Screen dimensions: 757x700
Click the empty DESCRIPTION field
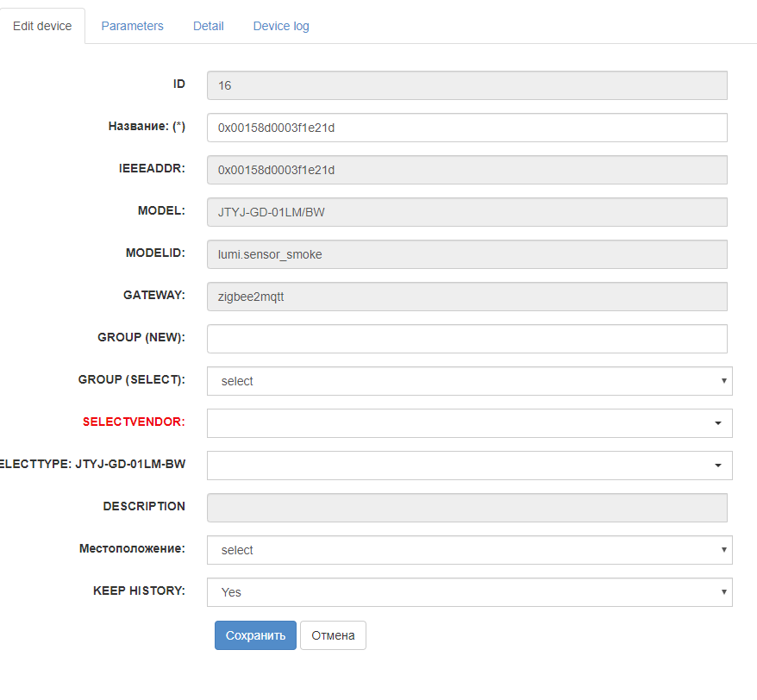click(x=466, y=508)
